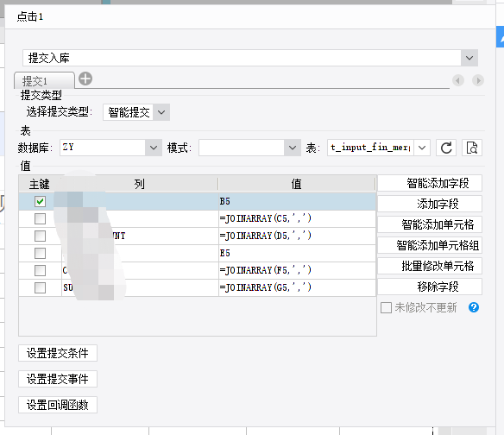Click the 主键 column header
Image resolution: width=504 pixels, height=435 pixels.
(40, 184)
